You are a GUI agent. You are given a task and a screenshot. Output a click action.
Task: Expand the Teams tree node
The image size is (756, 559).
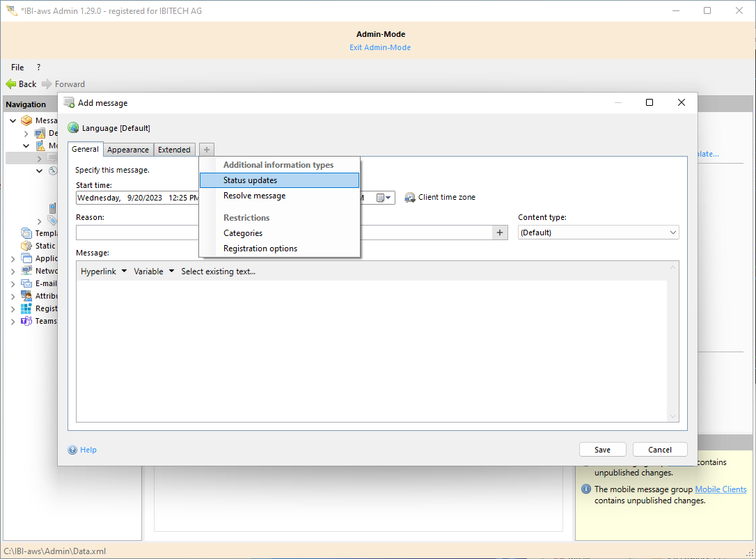coord(13,322)
